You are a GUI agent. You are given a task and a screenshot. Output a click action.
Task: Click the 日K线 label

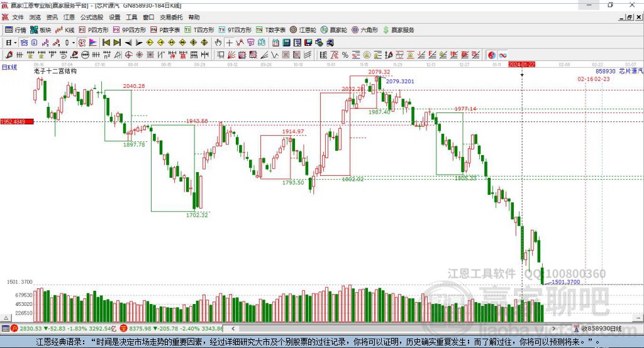click(x=9, y=67)
